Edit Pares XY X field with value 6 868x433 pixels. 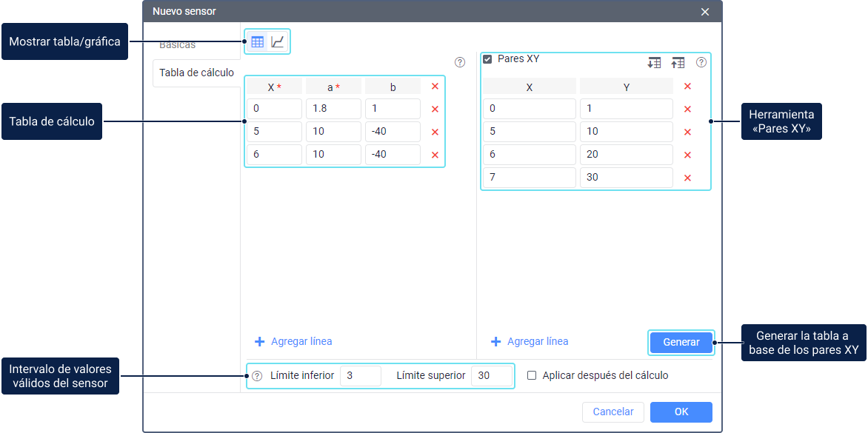coord(530,155)
